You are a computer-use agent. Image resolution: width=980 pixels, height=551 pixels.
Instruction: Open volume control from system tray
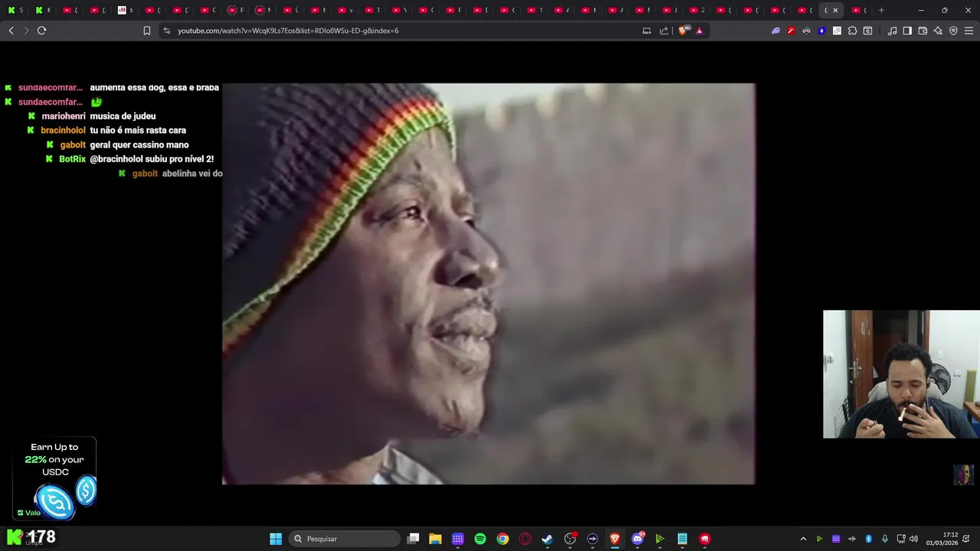[913, 539]
